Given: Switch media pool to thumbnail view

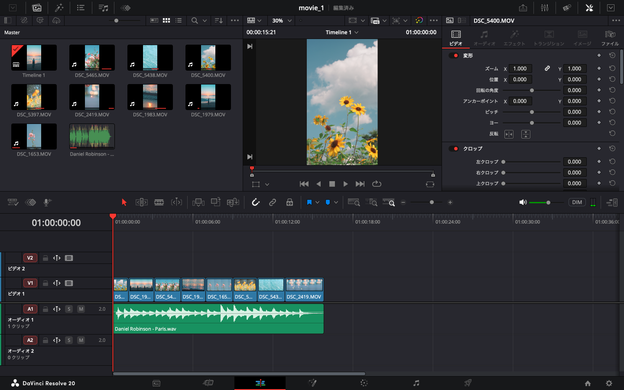Looking at the screenshot, I should (166, 21).
